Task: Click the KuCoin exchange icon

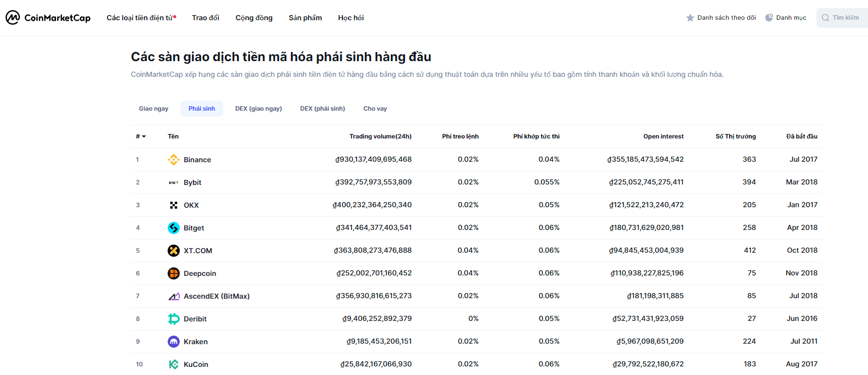Action: click(x=173, y=364)
